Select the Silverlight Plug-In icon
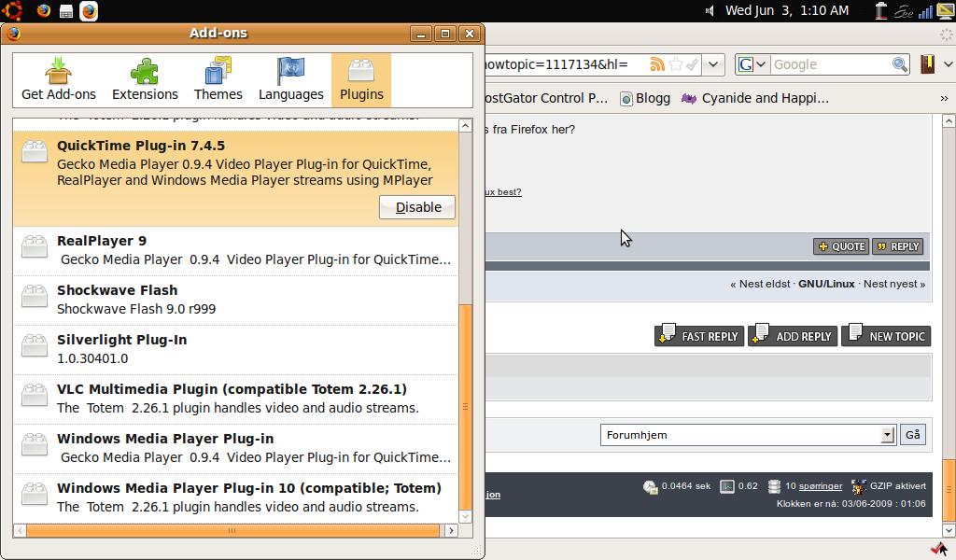This screenshot has height=560, width=956. pos(35,345)
